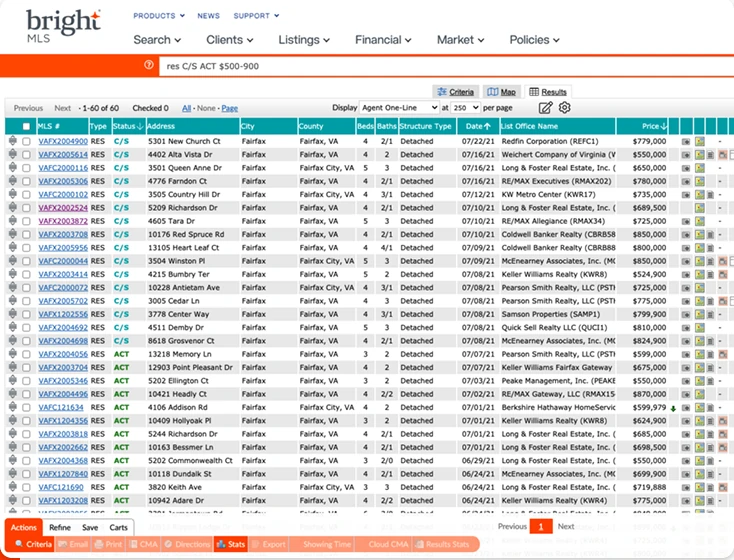Check the box for 3504 Winston Pl row
This screenshot has height=560, width=734.
pos(26,261)
